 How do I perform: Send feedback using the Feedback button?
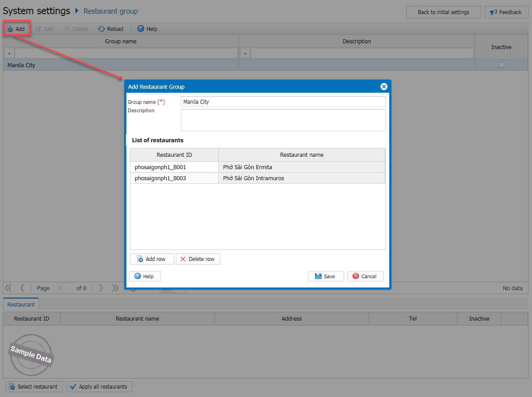[505, 12]
